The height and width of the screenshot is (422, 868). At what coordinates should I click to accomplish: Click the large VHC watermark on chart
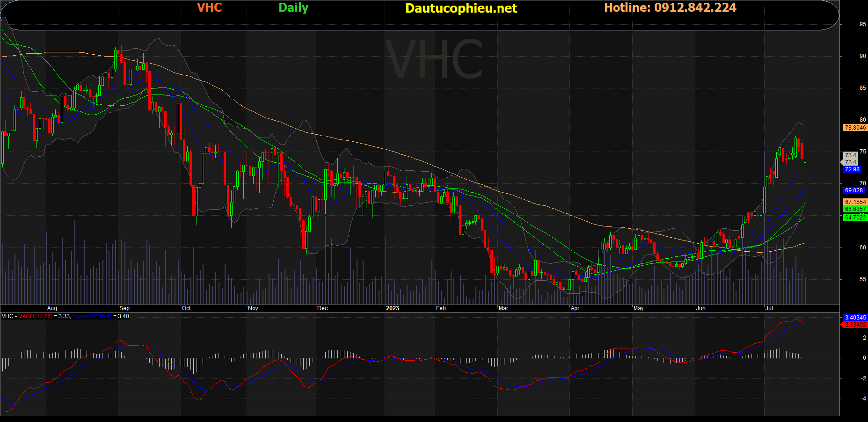tap(434, 60)
